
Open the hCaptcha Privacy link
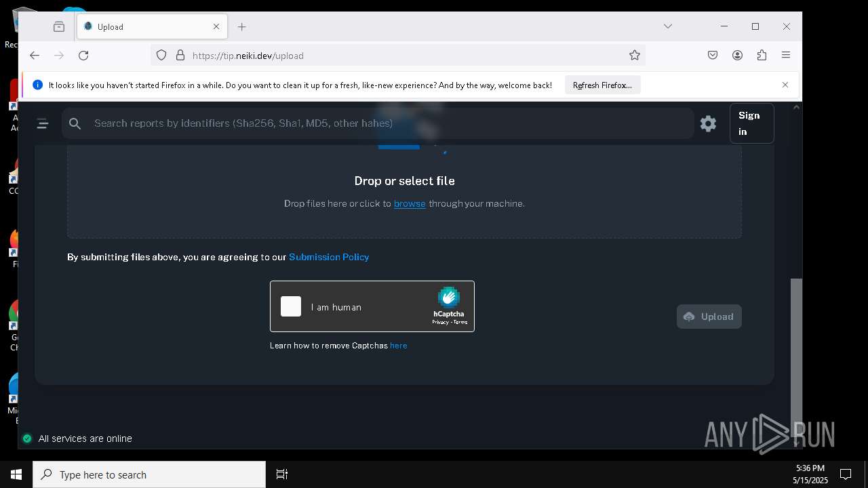(440, 322)
